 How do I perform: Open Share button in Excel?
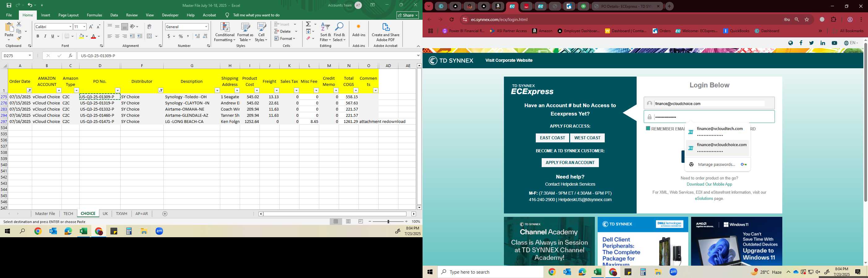pyautogui.click(x=407, y=15)
